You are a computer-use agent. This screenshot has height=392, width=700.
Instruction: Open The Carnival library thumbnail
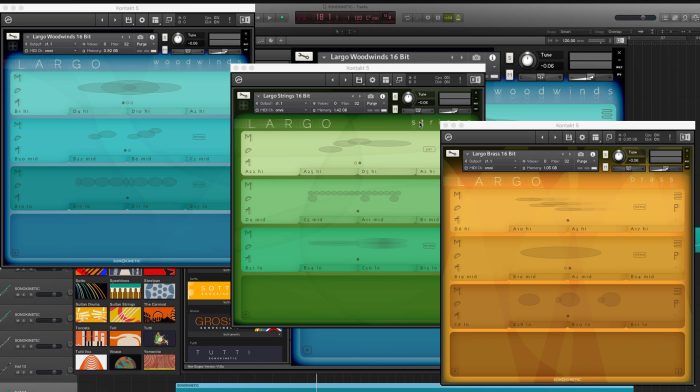[x=159, y=314]
